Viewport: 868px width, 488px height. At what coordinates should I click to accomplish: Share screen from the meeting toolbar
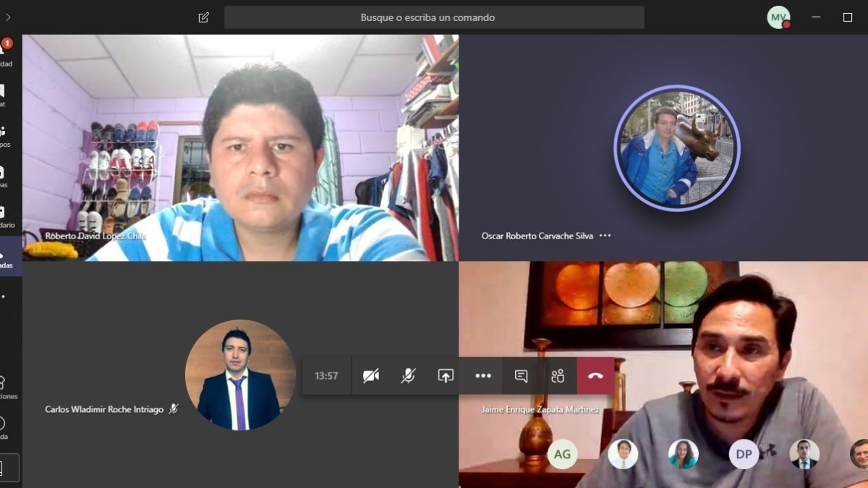pyautogui.click(x=446, y=376)
